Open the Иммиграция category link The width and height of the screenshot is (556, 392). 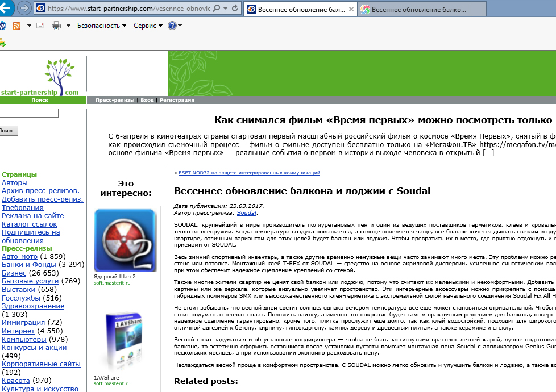(x=23, y=323)
